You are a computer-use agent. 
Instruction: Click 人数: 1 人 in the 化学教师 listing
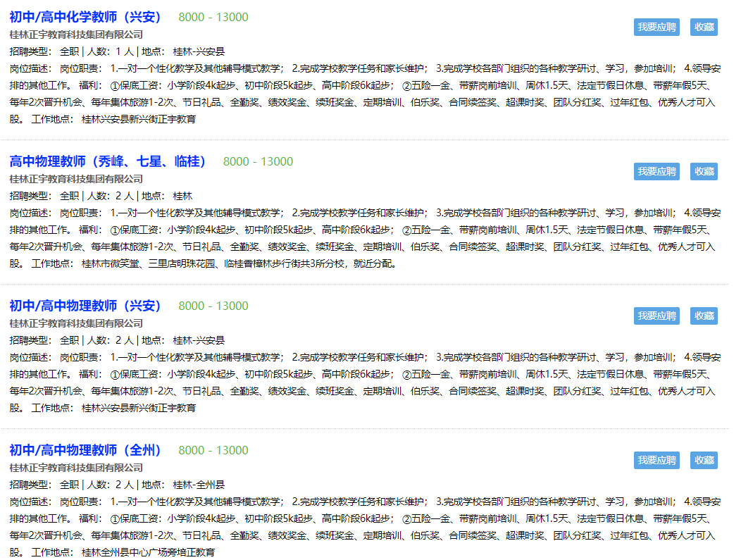coord(110,51)
